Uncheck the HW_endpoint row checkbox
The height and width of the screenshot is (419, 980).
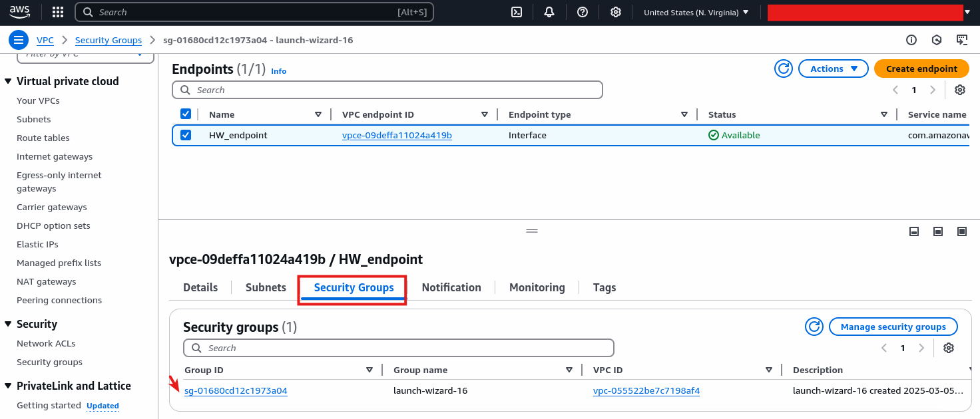(x=186, y=135)
